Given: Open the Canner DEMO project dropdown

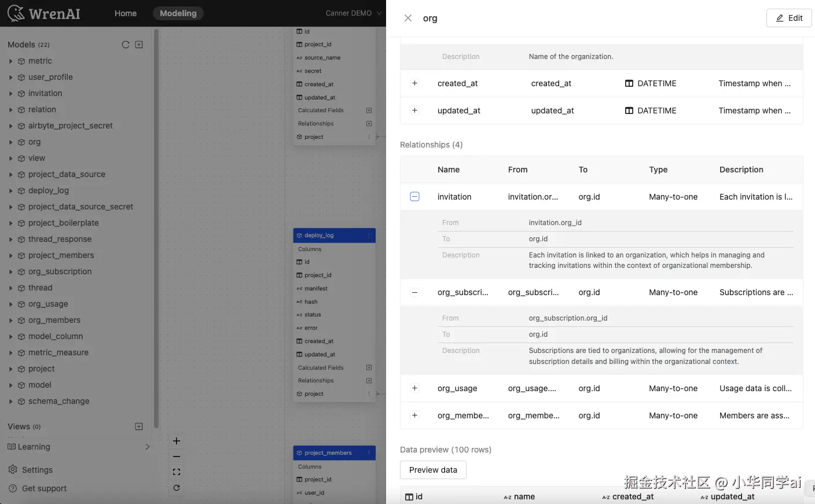Looking at the screenshot, I should [353, 13].
